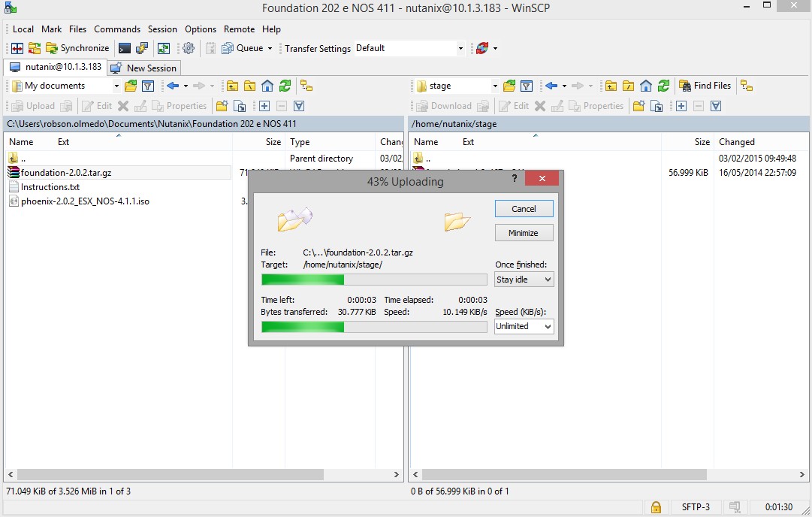Select phoenix-2.0.2_ESX_NOS-4.1.1.iso file

tap(84, 201)
